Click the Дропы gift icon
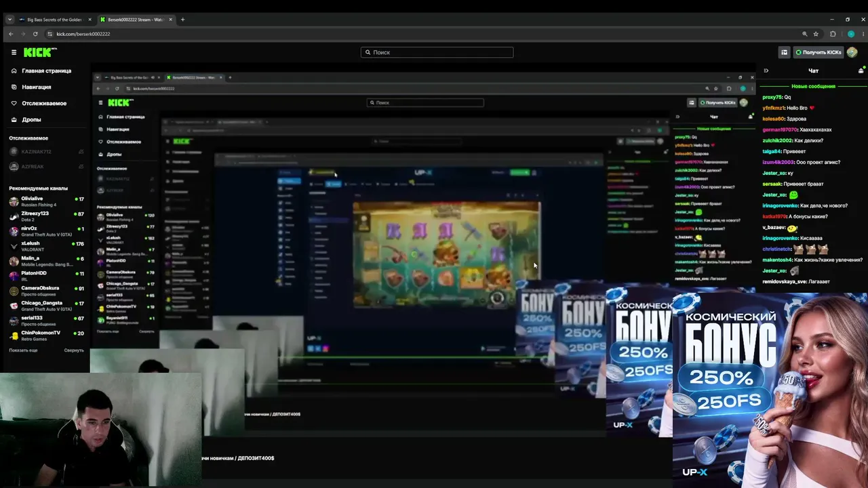 tap(14, 119)
